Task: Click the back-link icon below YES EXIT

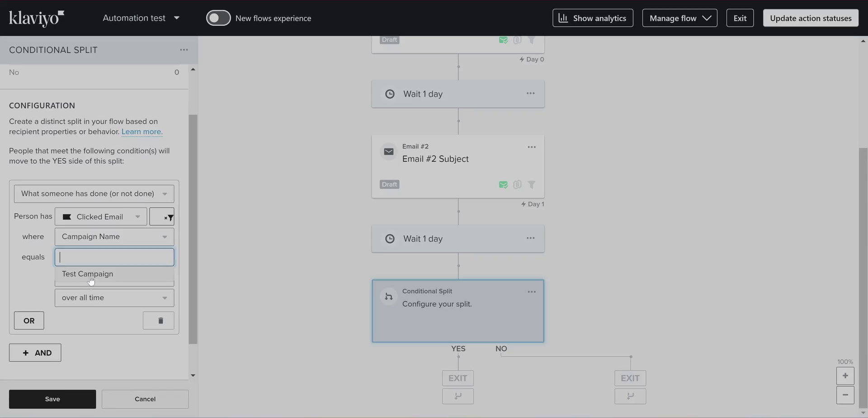Action: (x=458, y=396)
